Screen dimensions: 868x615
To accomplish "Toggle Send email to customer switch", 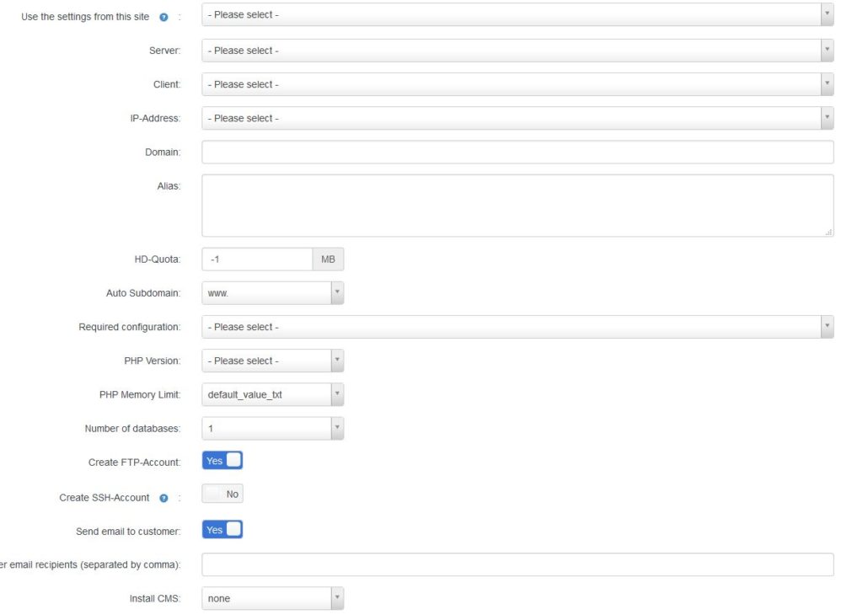I will point(222,530).
